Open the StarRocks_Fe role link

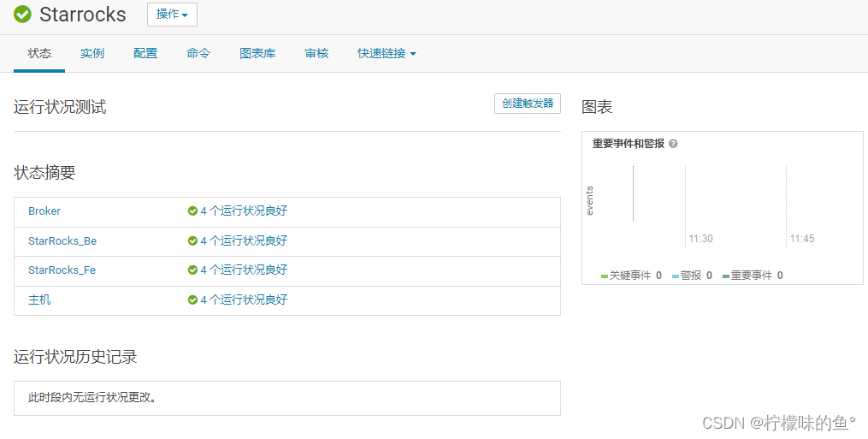click(x=62, y=270)
